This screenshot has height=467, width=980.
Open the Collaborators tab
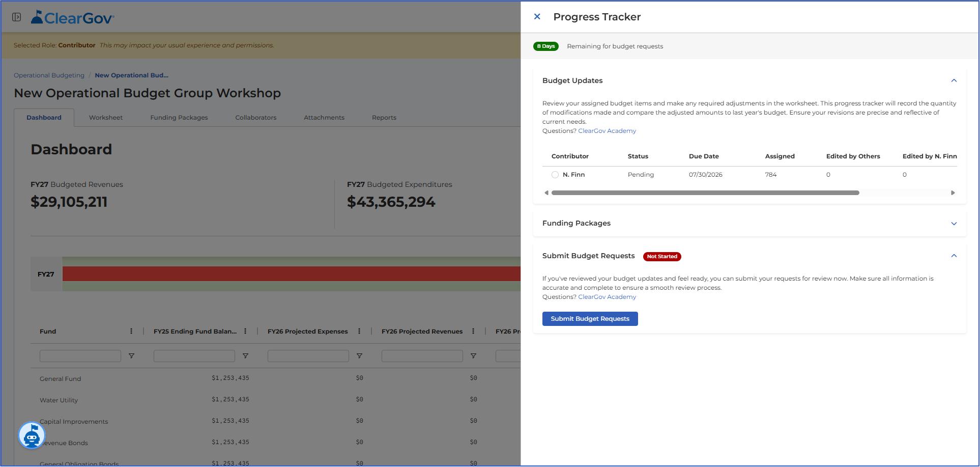(256, 118)
